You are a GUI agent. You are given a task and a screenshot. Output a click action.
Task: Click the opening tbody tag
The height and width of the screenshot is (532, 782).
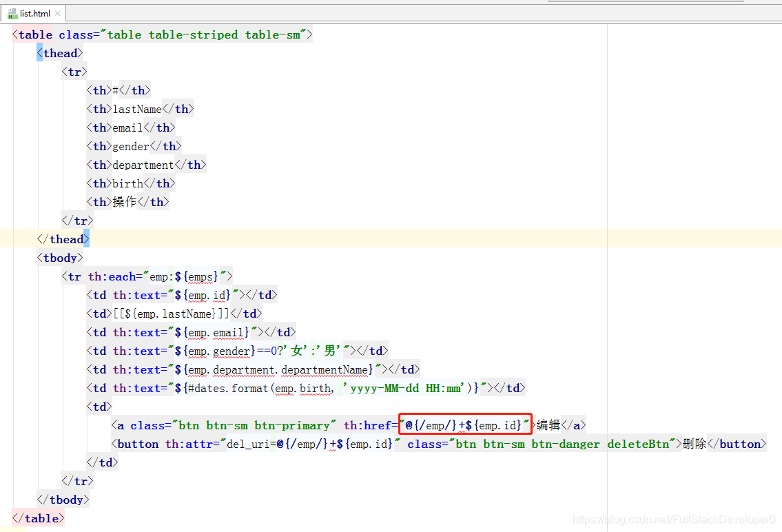(x=60, y=258)
